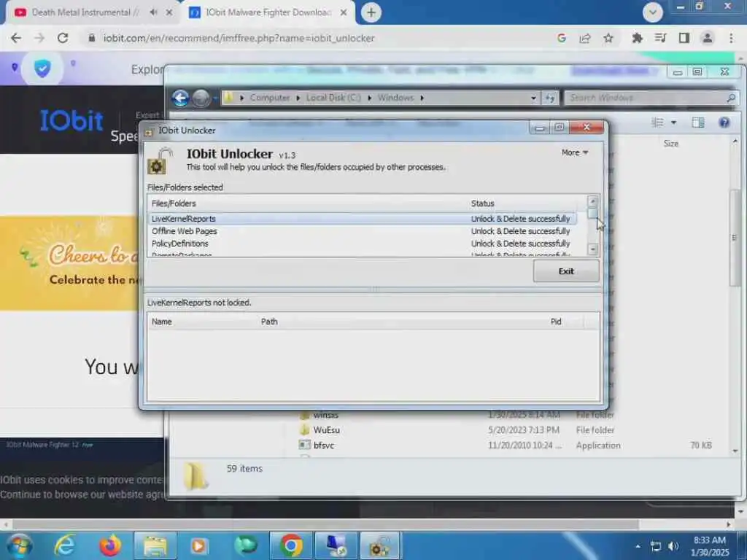The height and width of the screenshot is (560, 747).
Task: Select the winsxs folder in Explorer
Action: (320, 415)
